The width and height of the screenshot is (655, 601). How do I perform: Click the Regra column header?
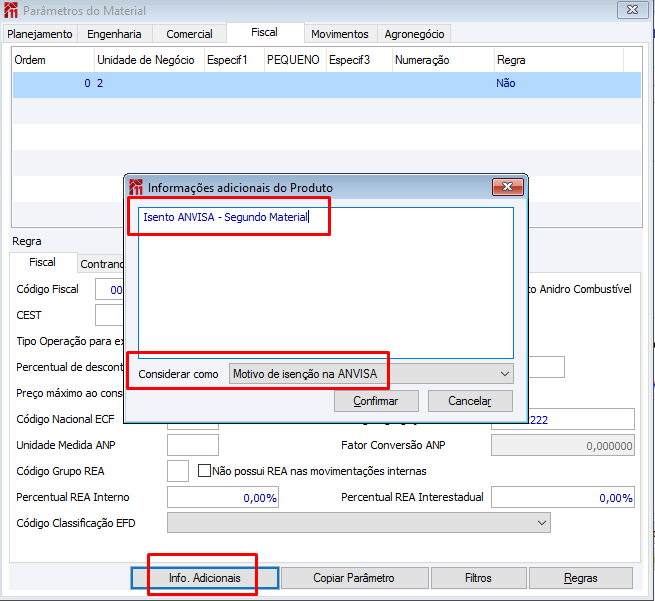(559, 60)
